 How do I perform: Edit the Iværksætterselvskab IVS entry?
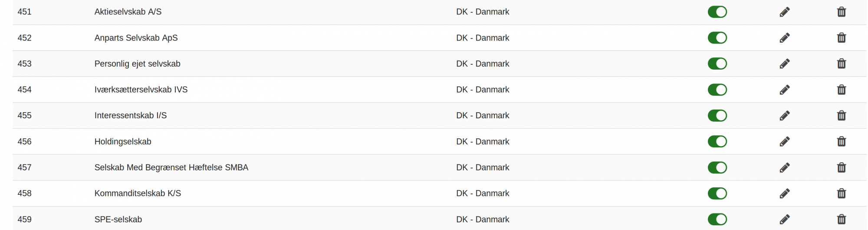point(784,90)
